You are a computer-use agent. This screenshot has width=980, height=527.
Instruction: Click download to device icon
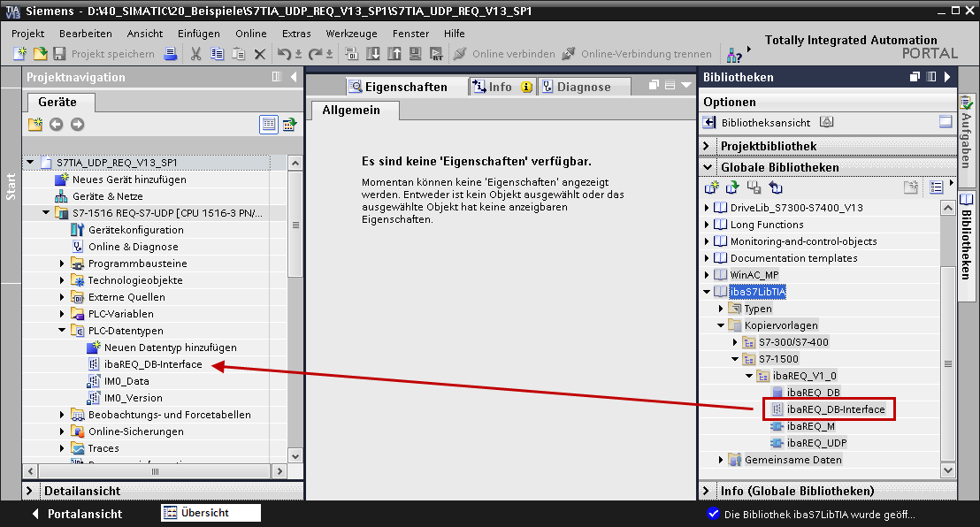pyautogui.click(x=372, y=54)
